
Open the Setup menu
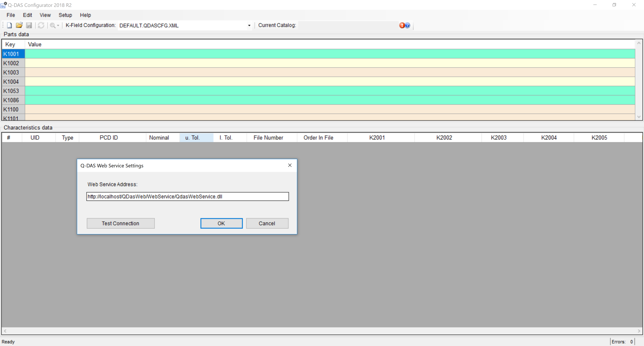click(x=65, y=15)
